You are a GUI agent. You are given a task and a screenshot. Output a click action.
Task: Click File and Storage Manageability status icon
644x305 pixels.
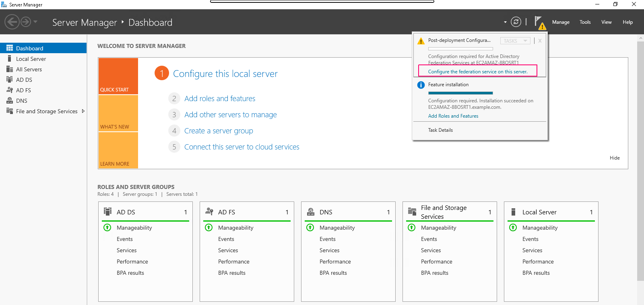[x=412, y=228]
